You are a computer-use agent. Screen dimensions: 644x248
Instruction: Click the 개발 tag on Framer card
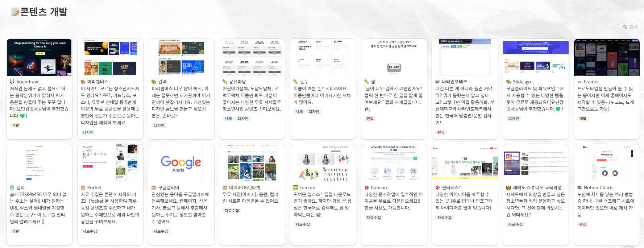pos(583,119)
